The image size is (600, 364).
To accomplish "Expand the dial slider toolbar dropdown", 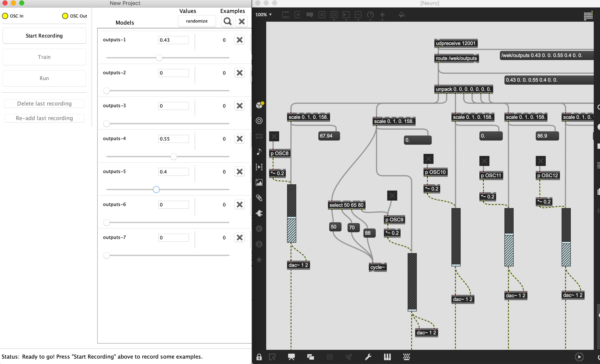I will click(x=370, y=16).
